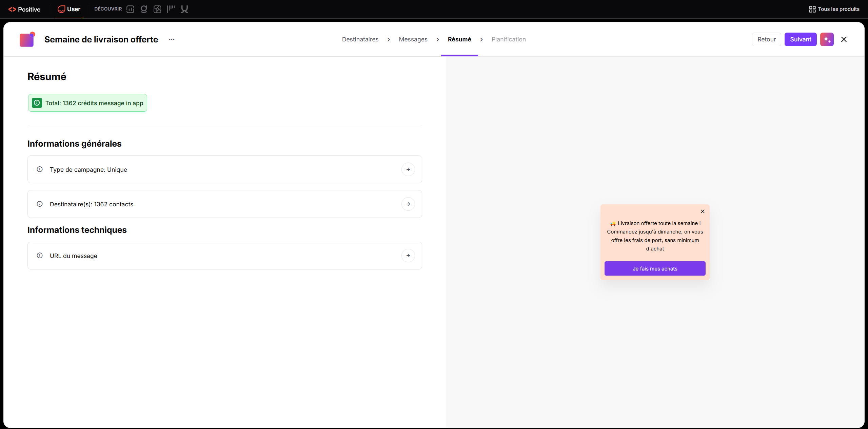This screenshot has height=429, width=868.
Task: Click the Suivant button
Action: point(801,39)
